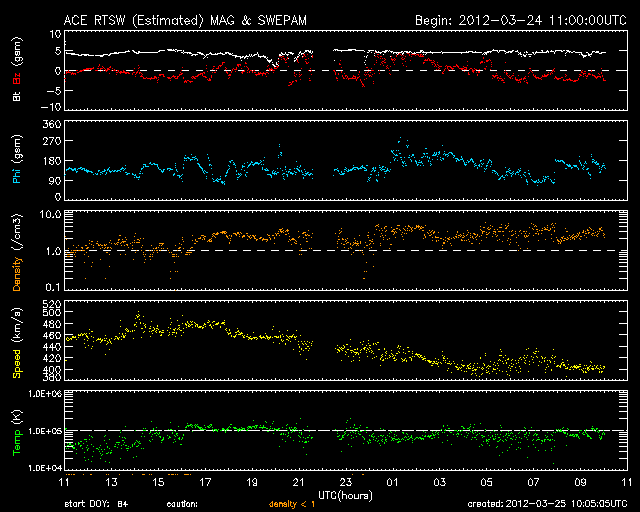Click the '10.0' tick on Density axis
Screen dimensions: 640x512
coord(50,214)
